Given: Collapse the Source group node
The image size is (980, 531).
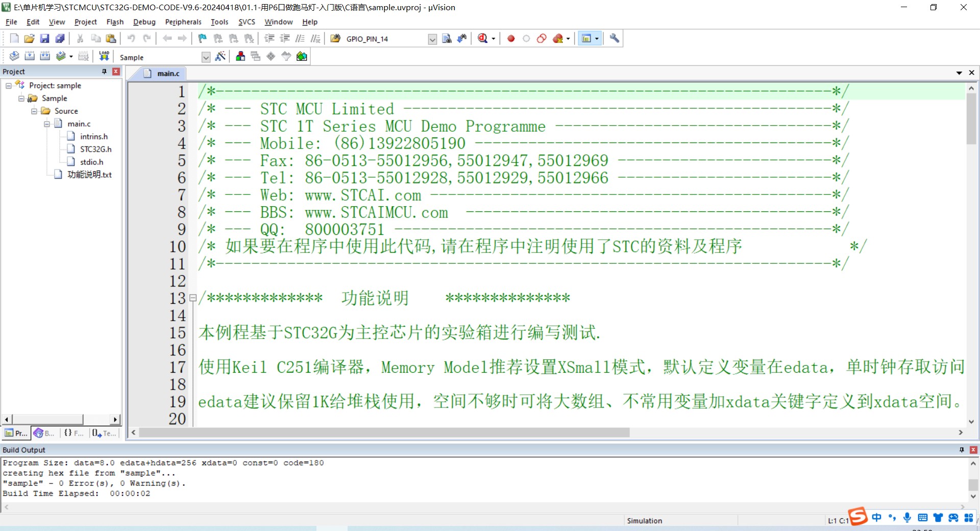Looking at the screenshot, I should pos(34,111).
